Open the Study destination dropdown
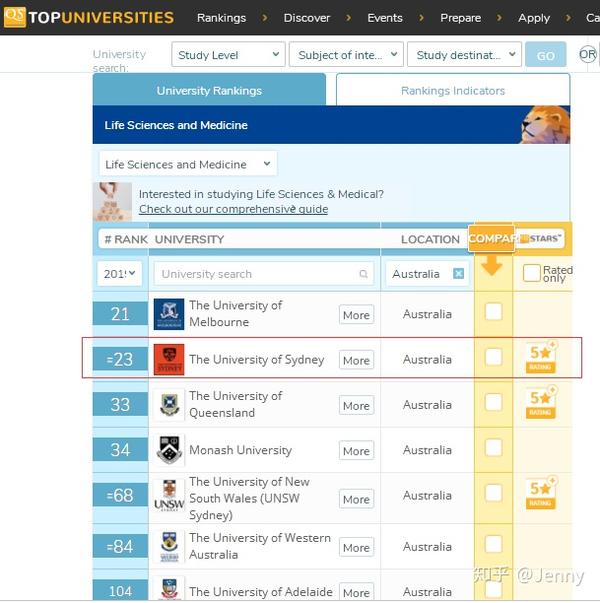This screenshot has width=600, height=603. point(464,55)
